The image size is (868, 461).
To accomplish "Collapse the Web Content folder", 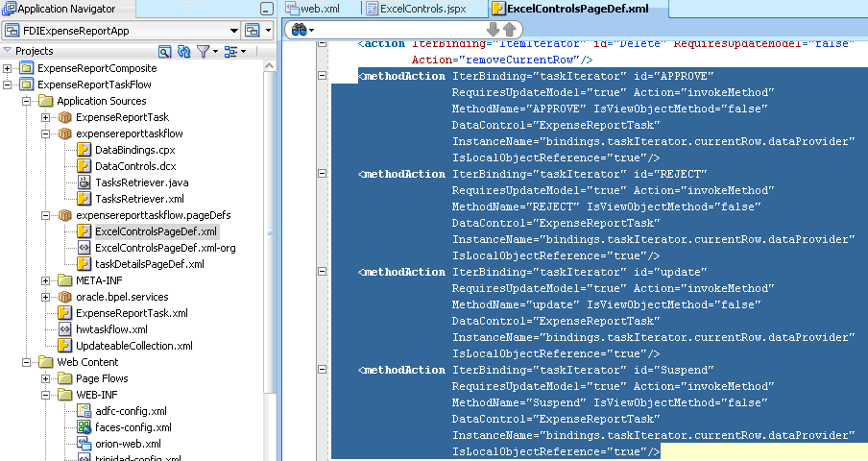I will (27, 362).
